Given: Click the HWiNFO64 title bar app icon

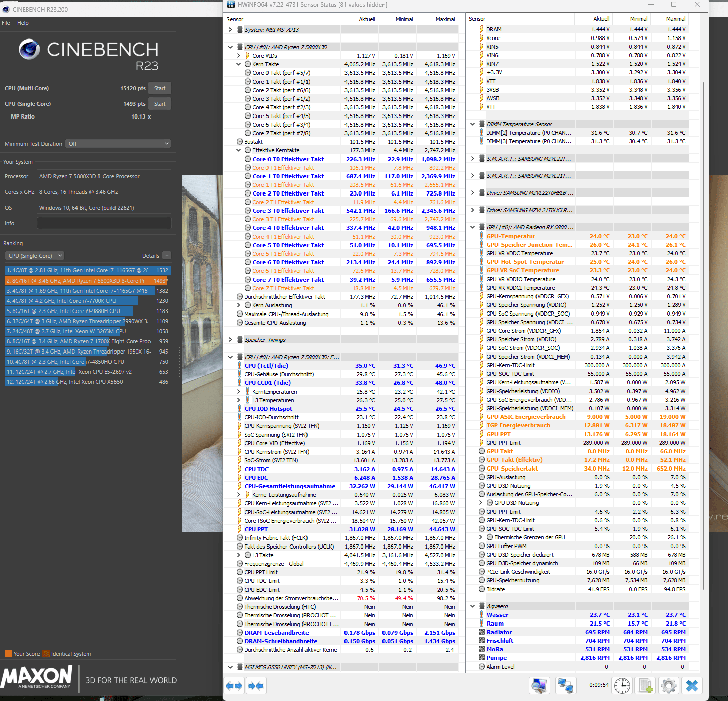Looking at the screenshot, I should coord(231,5).
